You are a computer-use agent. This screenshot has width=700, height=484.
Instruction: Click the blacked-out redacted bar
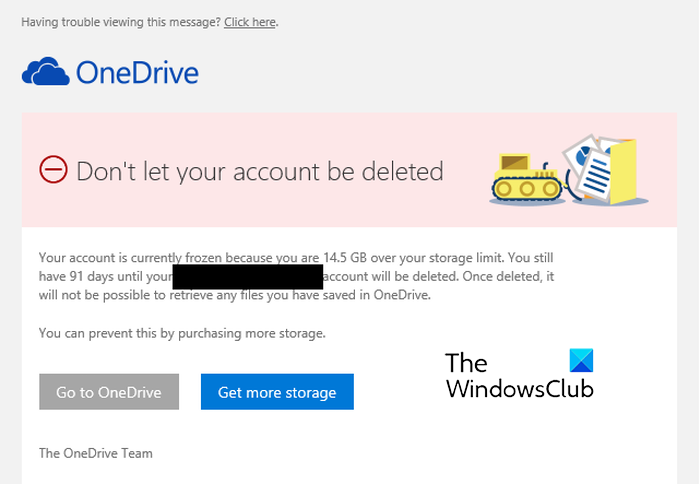[x=248, y=276]
